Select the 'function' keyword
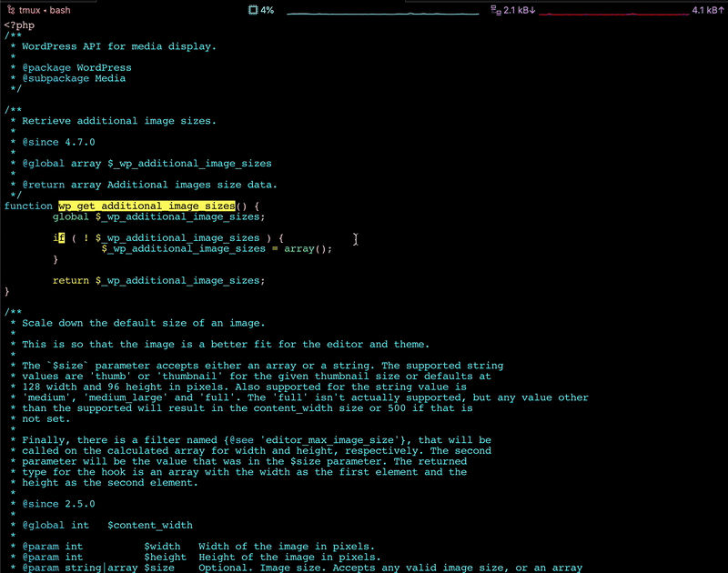This screenshot has width=728, height=573. pos(28,206)
